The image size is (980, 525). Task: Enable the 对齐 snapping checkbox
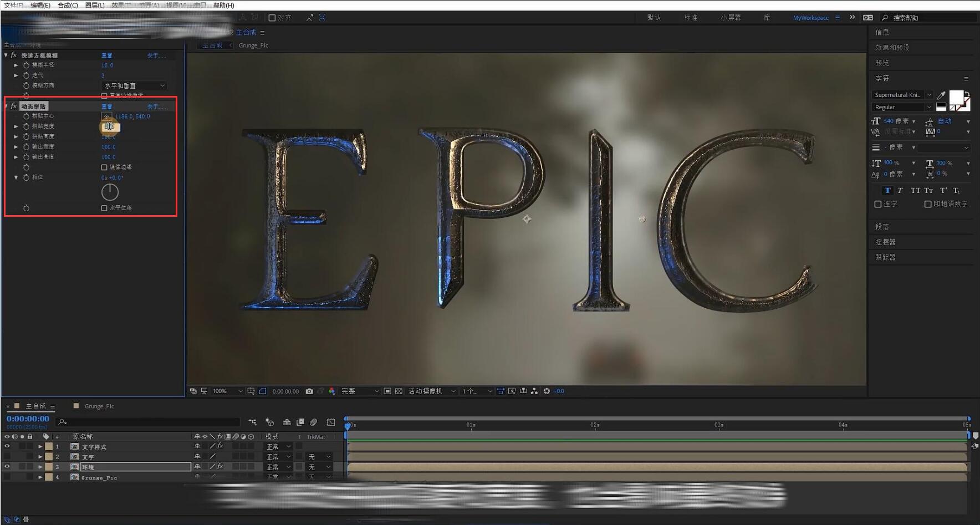(x=272, y=18)
